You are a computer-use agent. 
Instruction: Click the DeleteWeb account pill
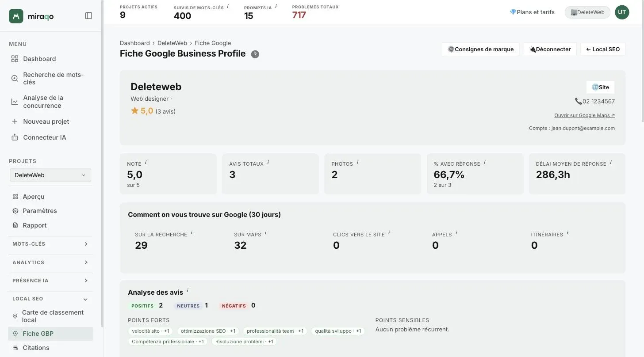[x=587, y=12]
